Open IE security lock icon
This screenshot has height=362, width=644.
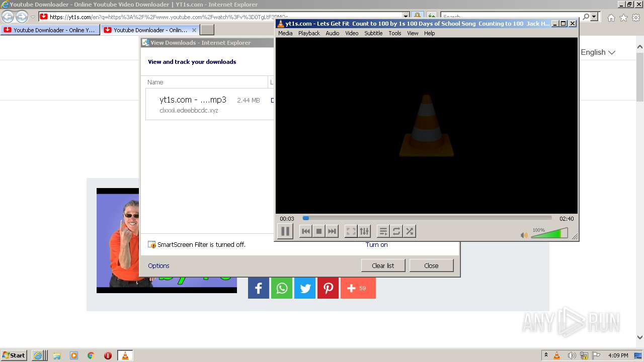[x=417, y=17]
